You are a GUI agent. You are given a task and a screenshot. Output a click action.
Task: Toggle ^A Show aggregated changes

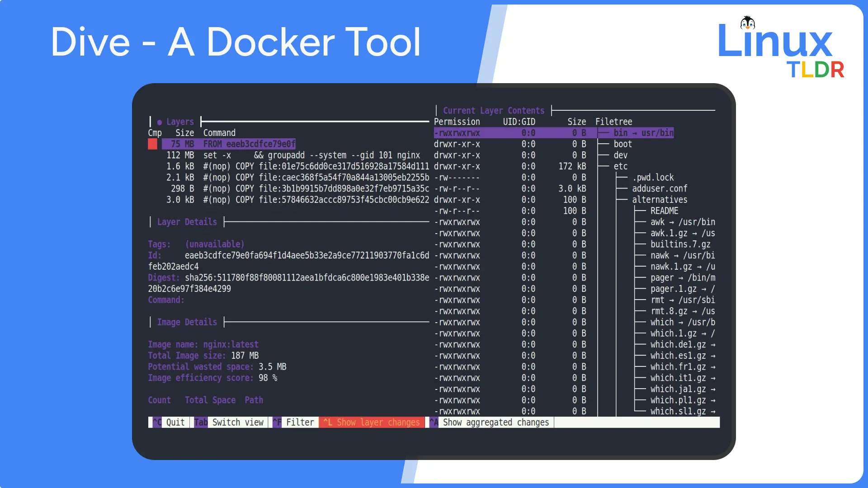pyautogui.click(x=490, y=422)
